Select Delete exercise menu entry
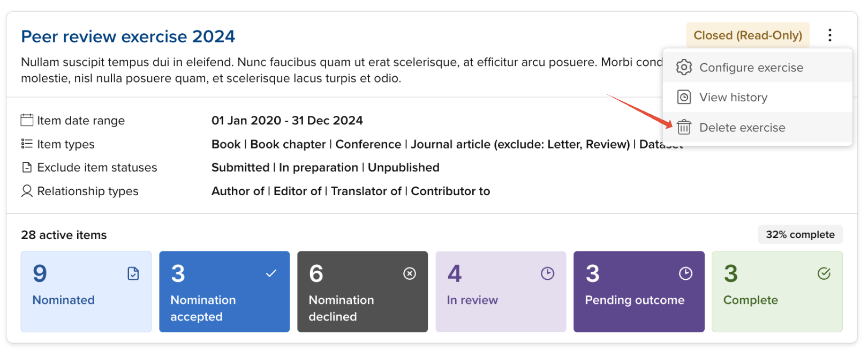The width and height of the screenshot is (868, 357). coord(742,128)
